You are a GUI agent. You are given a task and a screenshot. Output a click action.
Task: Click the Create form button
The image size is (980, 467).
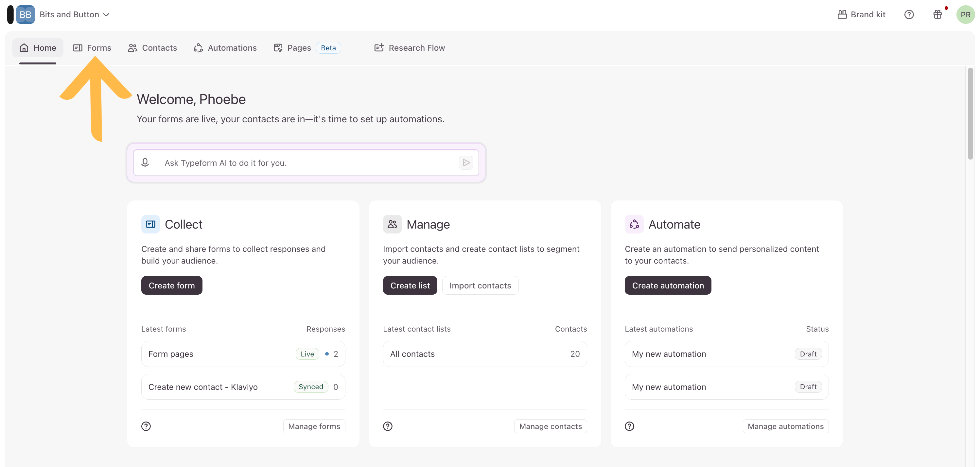(x=172, y=285)
